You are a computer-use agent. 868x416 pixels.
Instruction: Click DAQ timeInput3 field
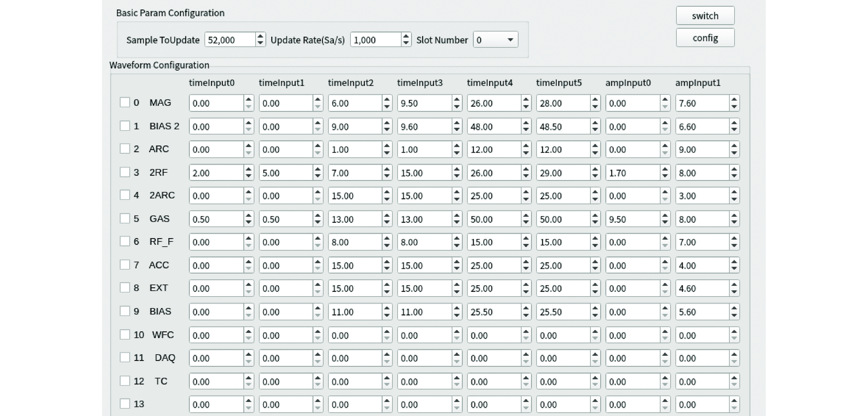point(424,358)
